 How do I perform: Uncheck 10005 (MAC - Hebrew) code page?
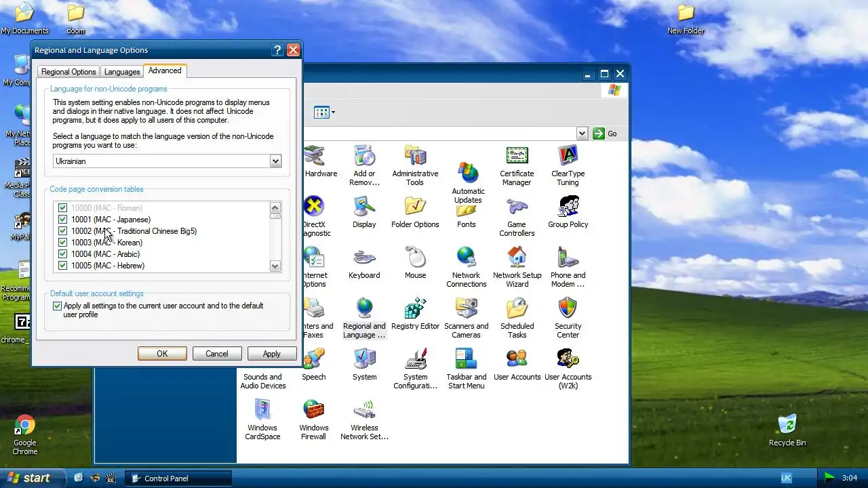tap(62, 266)
